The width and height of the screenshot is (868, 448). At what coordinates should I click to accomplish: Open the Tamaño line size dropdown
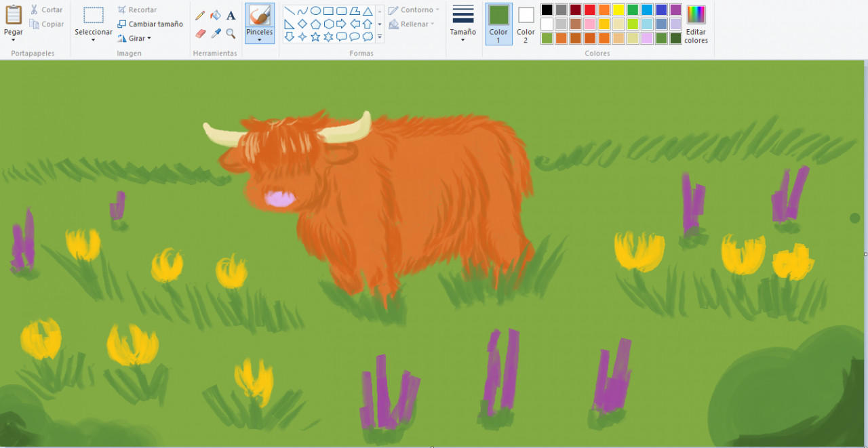463,24
